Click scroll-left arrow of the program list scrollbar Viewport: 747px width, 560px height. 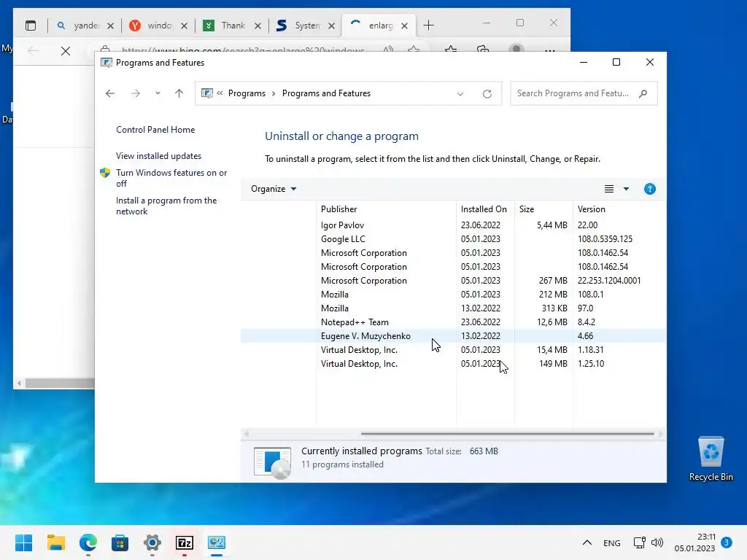pos(247,434)
